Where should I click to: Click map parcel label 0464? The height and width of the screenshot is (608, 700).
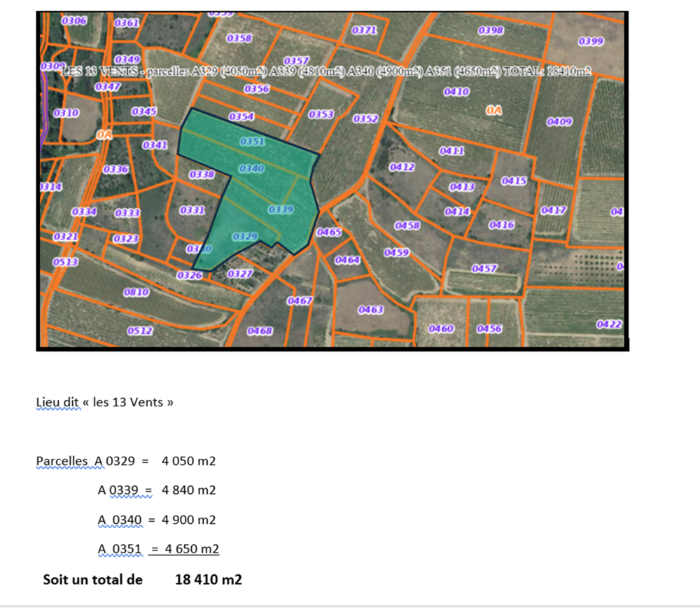pos(347,260)
